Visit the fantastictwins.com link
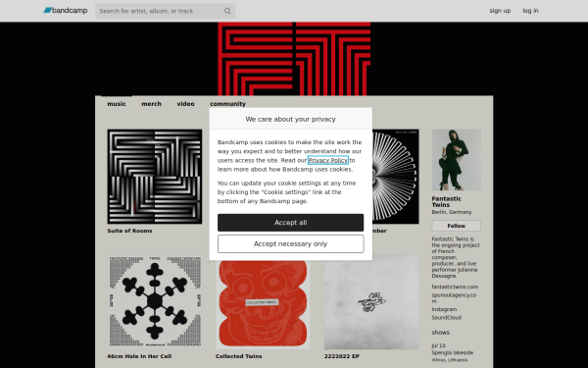 pyautogui.click(x=455, y=287)
